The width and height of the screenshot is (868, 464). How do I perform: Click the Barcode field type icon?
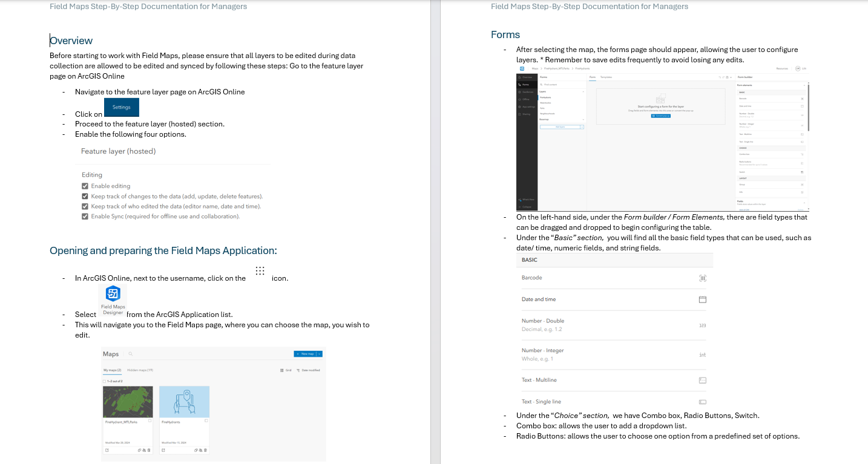pyautogui.click(x=703, y=278)
